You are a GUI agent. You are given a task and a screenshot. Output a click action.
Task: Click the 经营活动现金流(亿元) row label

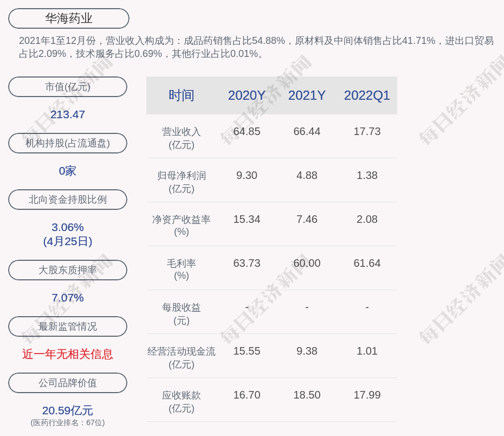point(182,357)
